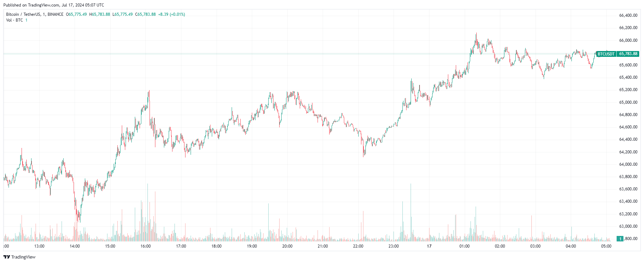The image size is (644, 263).
Task: Click the 16:00 time axis label
Action: [145, 246]
